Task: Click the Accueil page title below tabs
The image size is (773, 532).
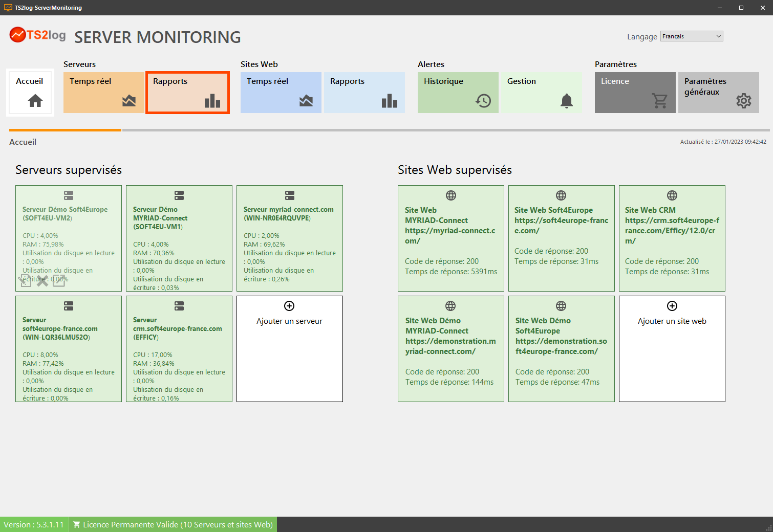Action: [23, 142]
